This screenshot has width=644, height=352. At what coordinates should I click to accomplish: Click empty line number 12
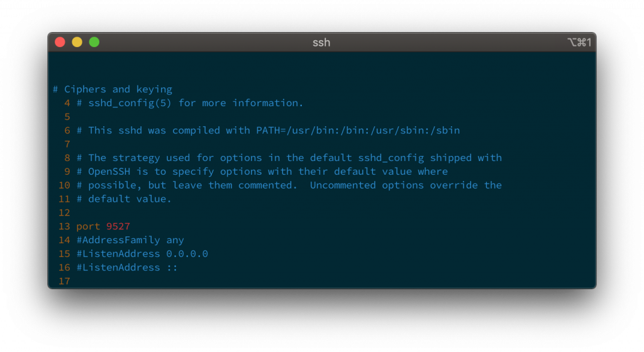tap(64, 212)
